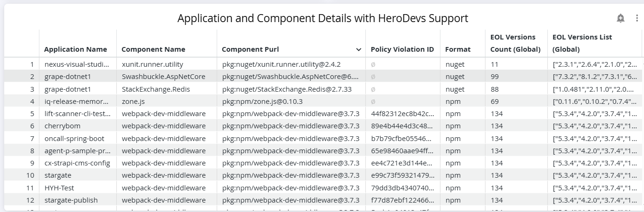Click policy violation ID 79dd3db4340740...
Viewport: 644px width, 212px height.
click(403, 188)
